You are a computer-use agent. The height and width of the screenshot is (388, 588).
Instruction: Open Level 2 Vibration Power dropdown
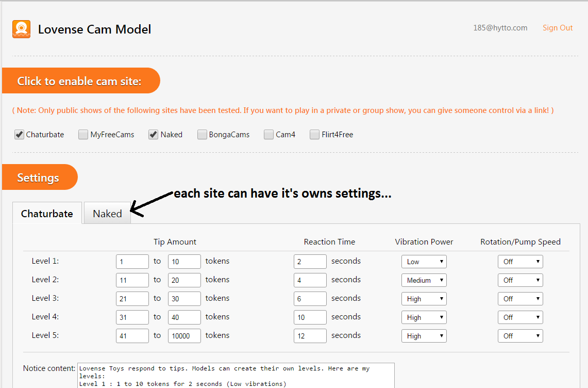pyautogui.click(x=424, y=280)
